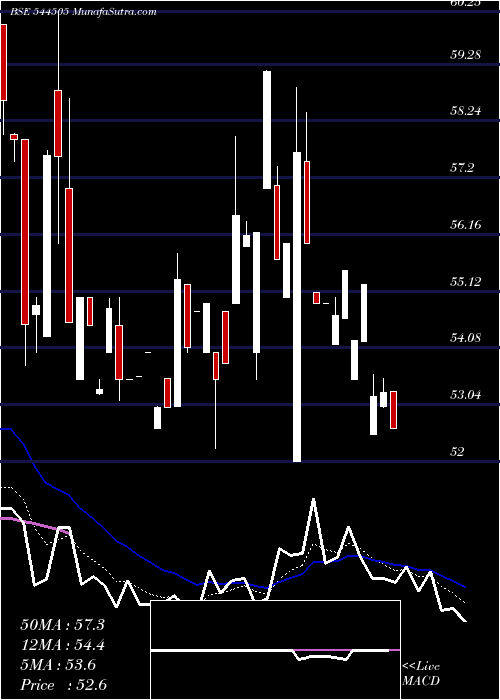Click the Live MACD inset chart panel
The image size is (500, 700).
click(x=275, y=650)
